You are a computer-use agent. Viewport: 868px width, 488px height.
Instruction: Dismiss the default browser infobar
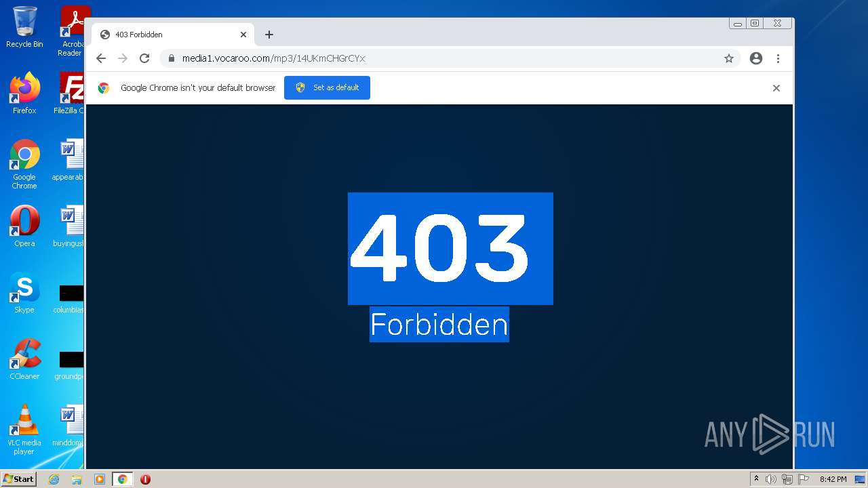point(776,88)
